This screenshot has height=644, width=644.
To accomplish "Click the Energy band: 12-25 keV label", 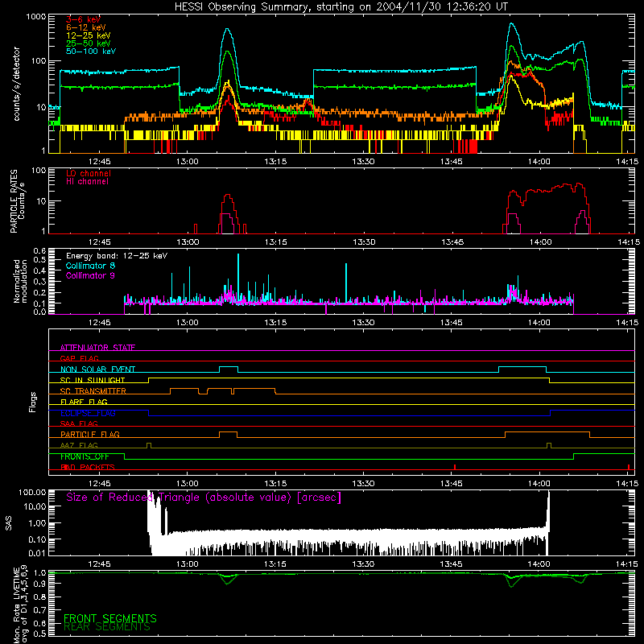I will (117, 256).
